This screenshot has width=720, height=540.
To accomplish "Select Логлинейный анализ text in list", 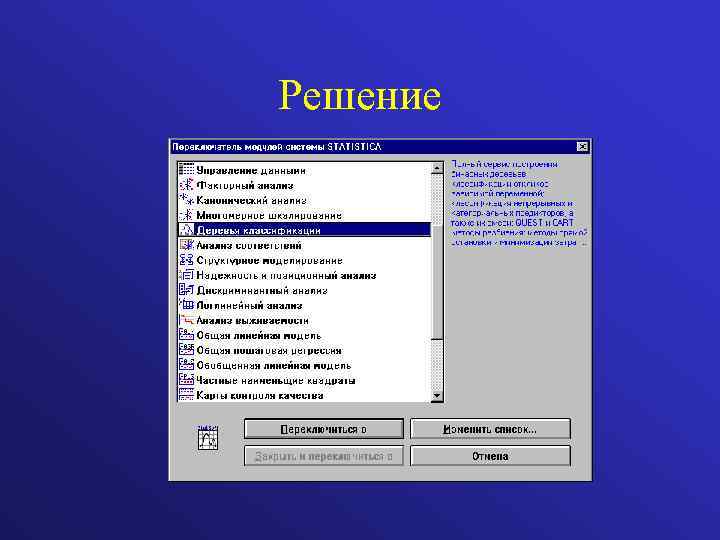I will (x=249, y=305).
